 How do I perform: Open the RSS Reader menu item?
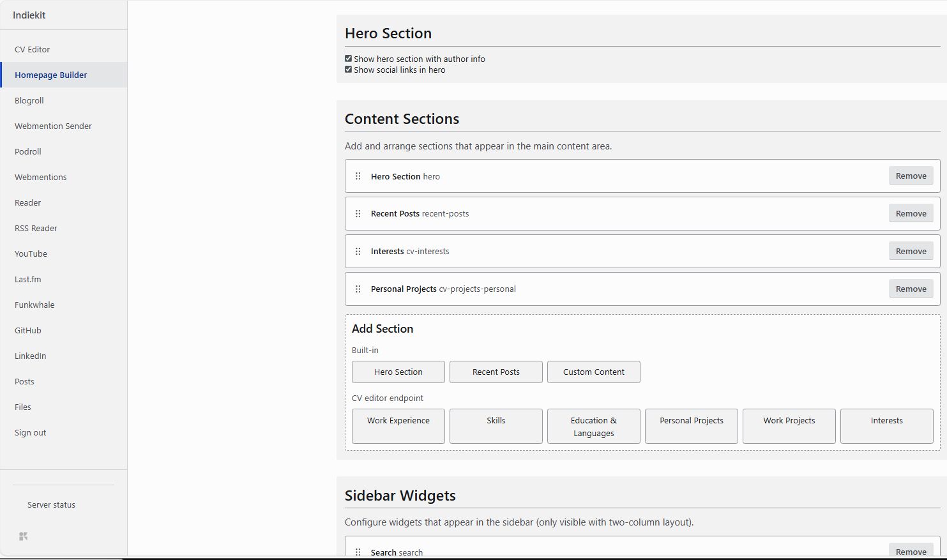(x=36, y=228)
